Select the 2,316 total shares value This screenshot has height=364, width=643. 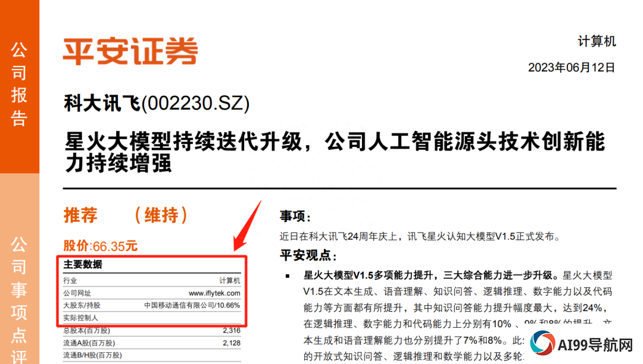(x=232, y=331)
